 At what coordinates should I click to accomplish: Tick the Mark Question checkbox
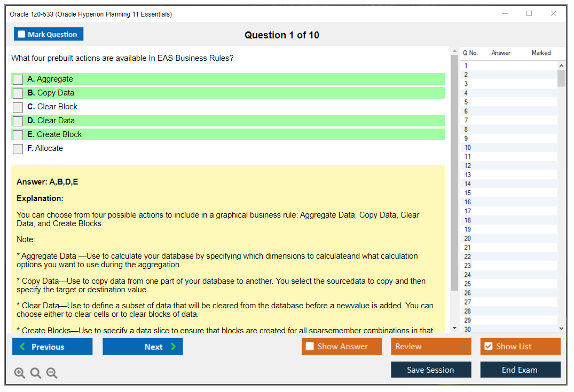tap(22, 34)
